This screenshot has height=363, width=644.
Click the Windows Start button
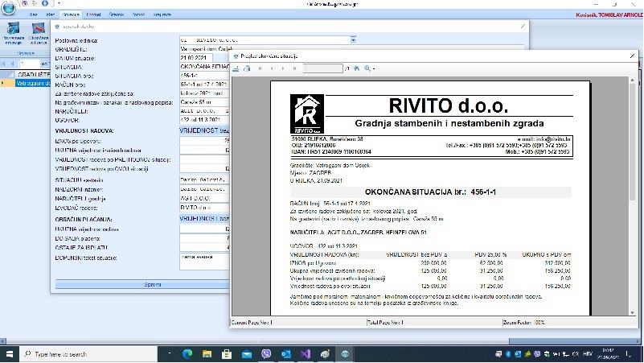[10, 353]
